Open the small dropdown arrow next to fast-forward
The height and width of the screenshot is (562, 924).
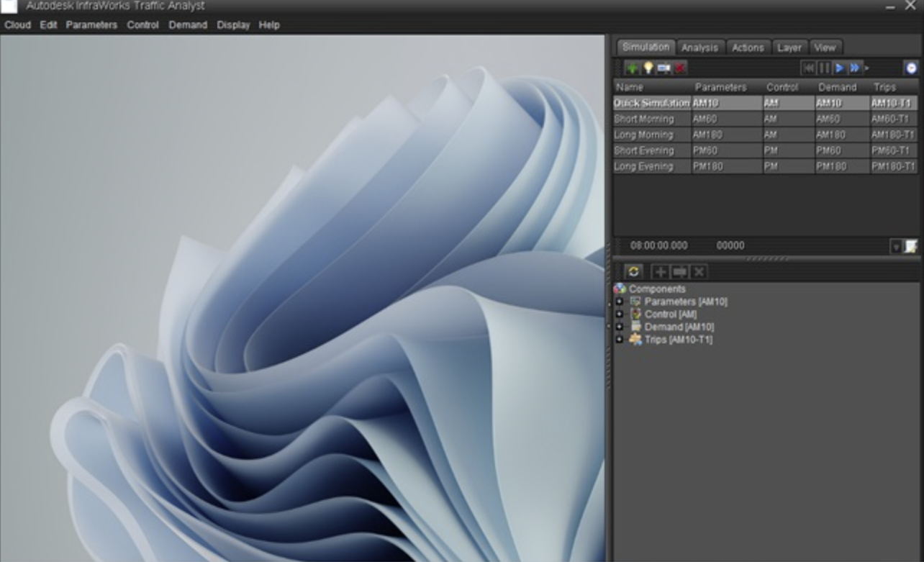point(866,68)
